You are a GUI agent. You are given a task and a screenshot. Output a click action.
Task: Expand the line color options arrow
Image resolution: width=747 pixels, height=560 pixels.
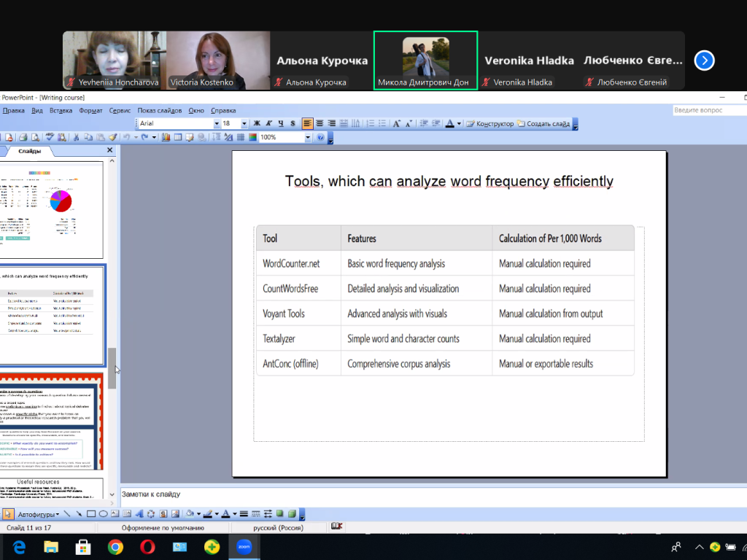(217, 514)
